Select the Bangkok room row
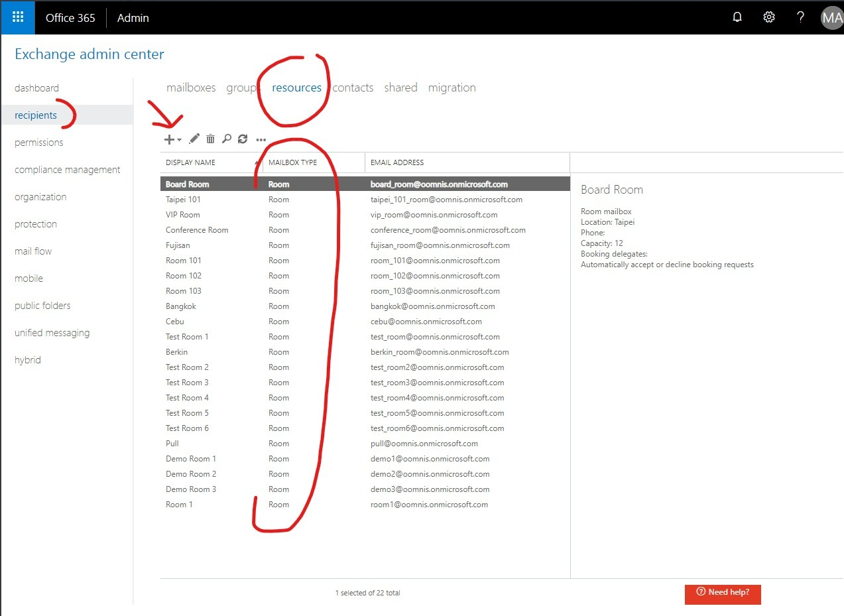Screen dimensions: 844x616 365,306
